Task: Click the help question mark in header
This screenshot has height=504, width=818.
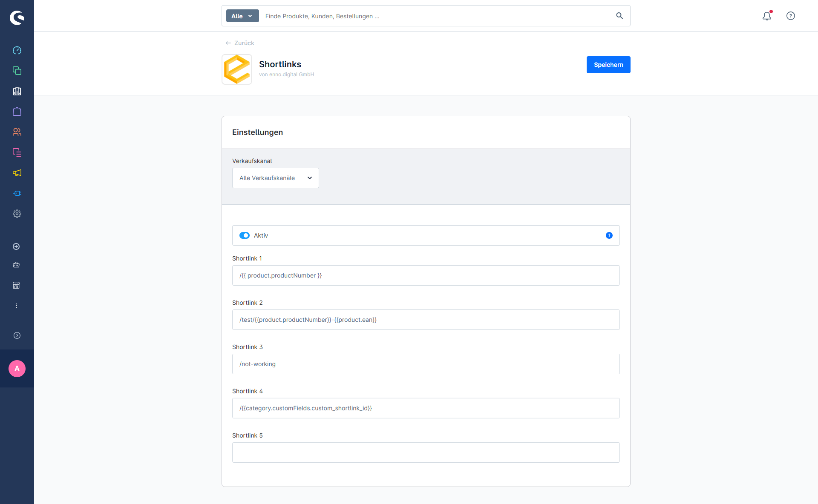Action: click(791, 16)
